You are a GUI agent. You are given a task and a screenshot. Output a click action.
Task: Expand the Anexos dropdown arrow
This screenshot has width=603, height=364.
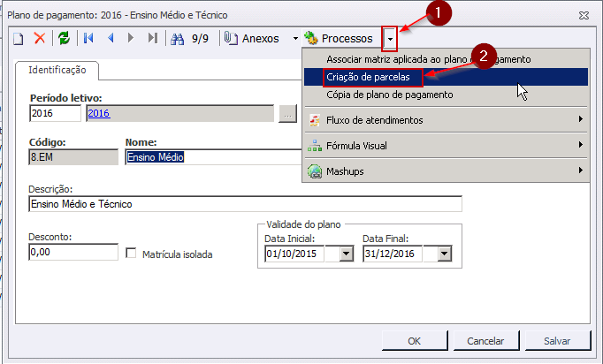point(295,39)
